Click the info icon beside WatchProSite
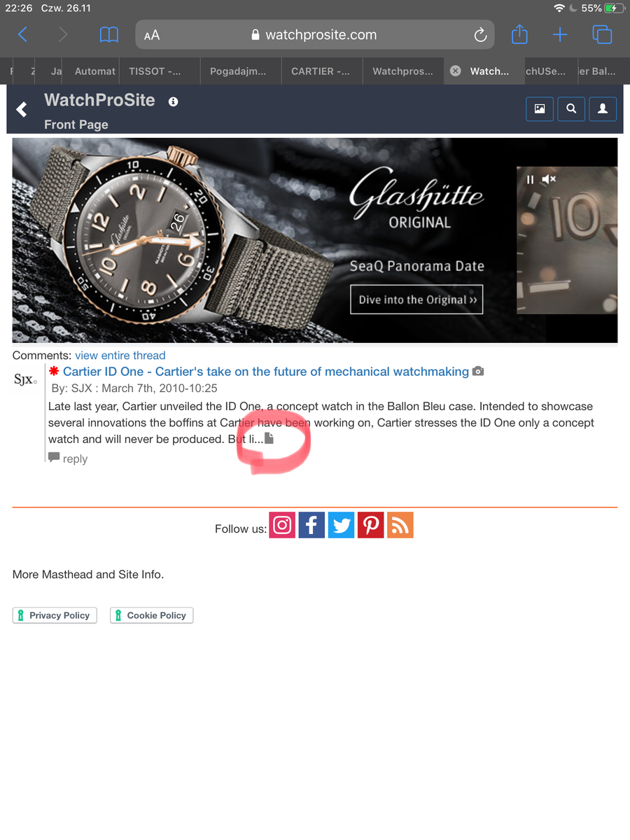 coord(173,101)
